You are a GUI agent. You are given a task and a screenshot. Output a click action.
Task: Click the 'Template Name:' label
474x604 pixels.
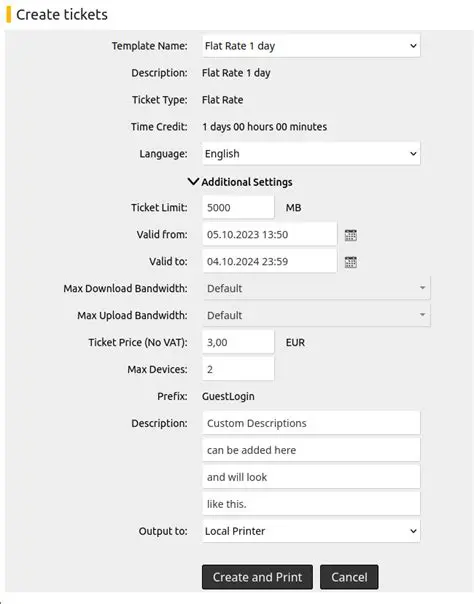coord(150,46)
